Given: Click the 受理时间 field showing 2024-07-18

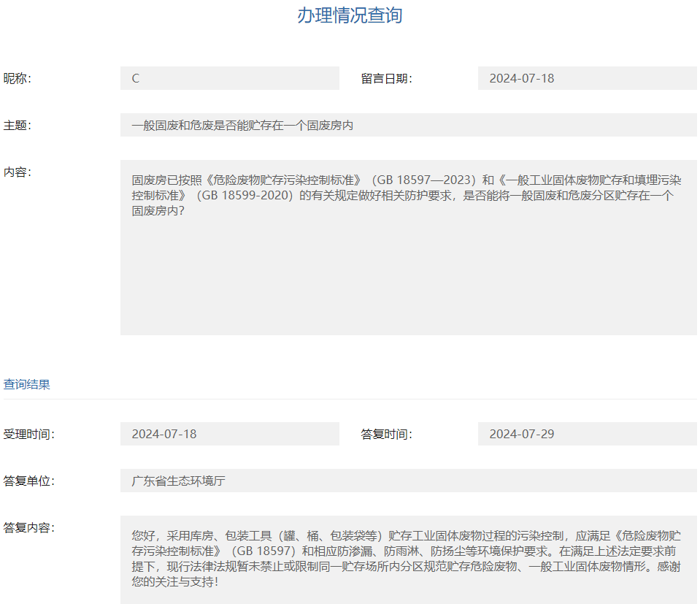Looking at the screenshot, I should click(230, 433).
